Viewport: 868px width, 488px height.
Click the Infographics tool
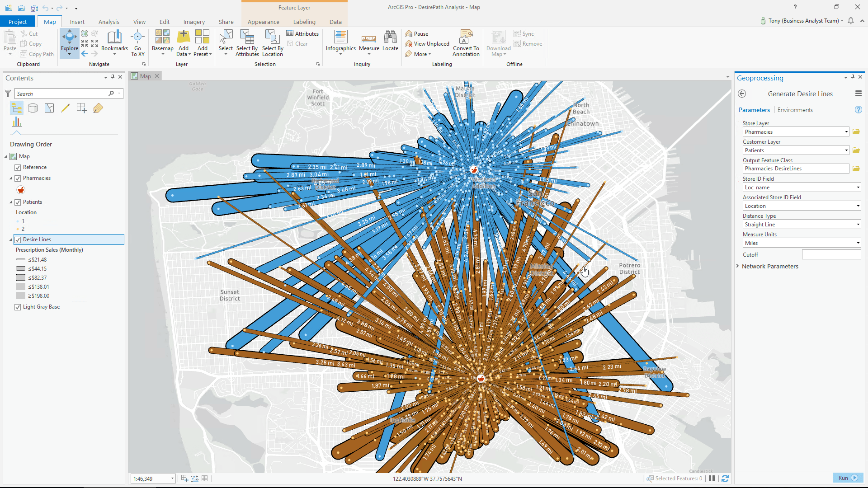click(x=340, y=43)
